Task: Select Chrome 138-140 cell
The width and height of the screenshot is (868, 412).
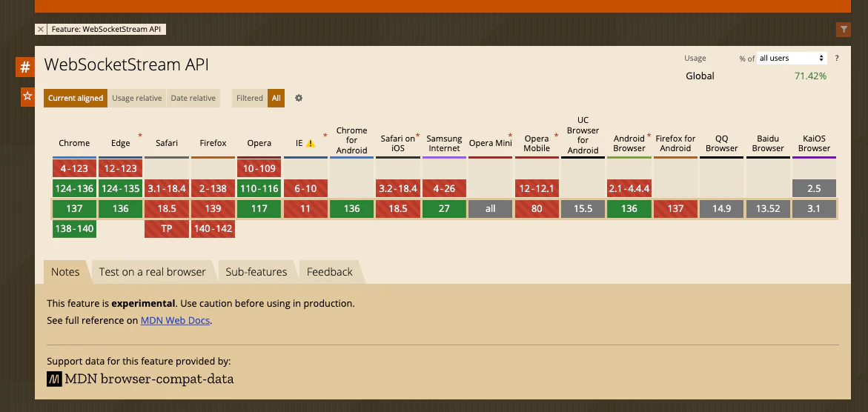Action: (x=74, y=229)
